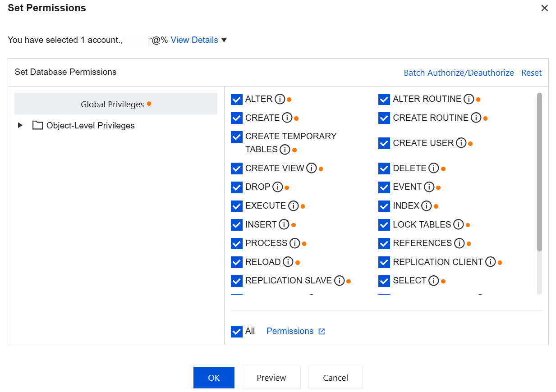Click the info icon next to DROP
Image resolution: width=556 pixels, height=392 pixels.
tap(277, 187)
